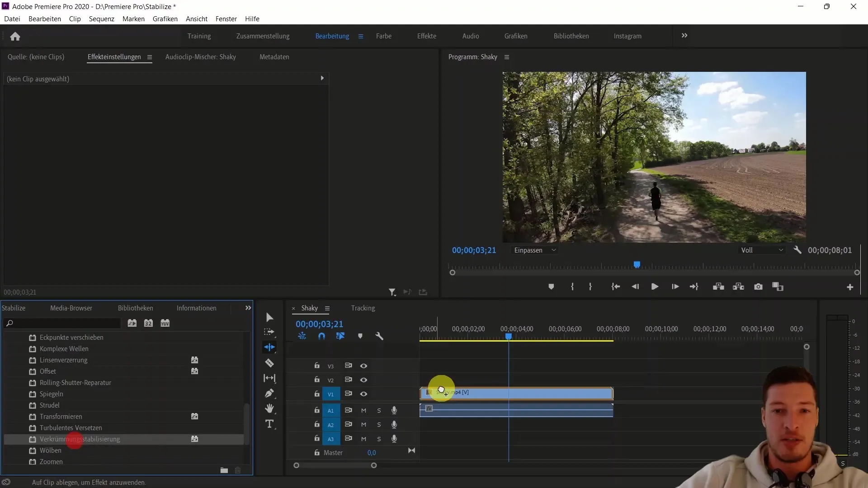Screen dimensions: 868x488
Task: Click the Comparison View icon
Action: pos(778,286)
